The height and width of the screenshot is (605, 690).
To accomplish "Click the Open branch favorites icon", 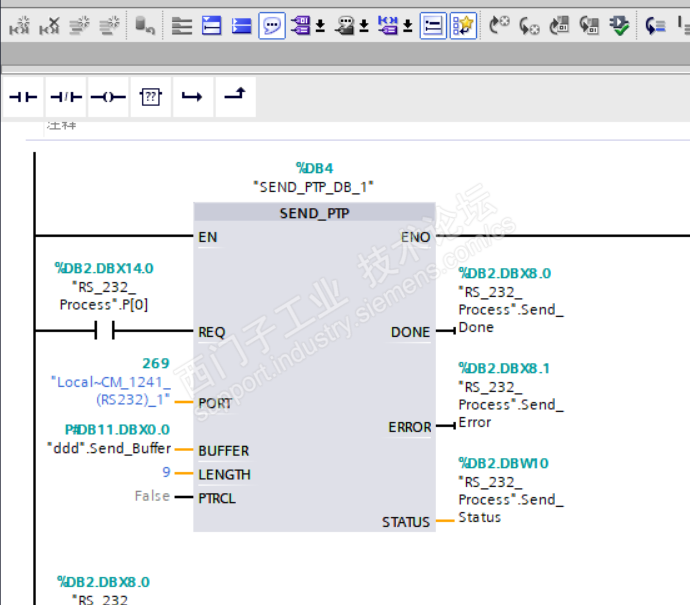I will click(x=193, y=96).
